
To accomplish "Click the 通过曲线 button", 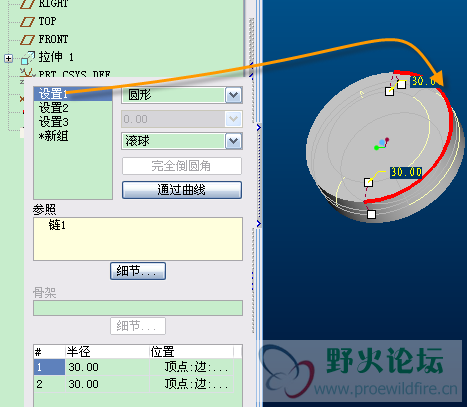I will 182,190.
